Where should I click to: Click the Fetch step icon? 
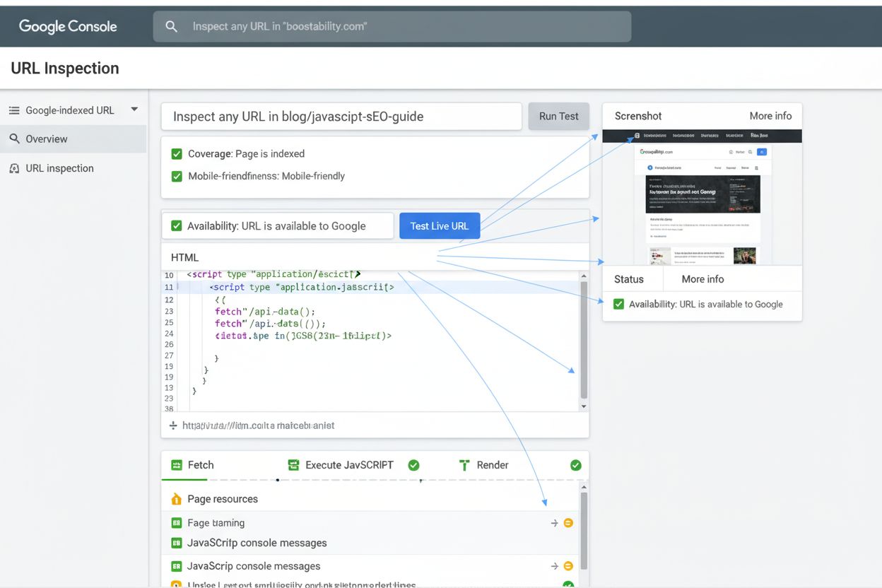pyautogui.click(x=177, y=465)
